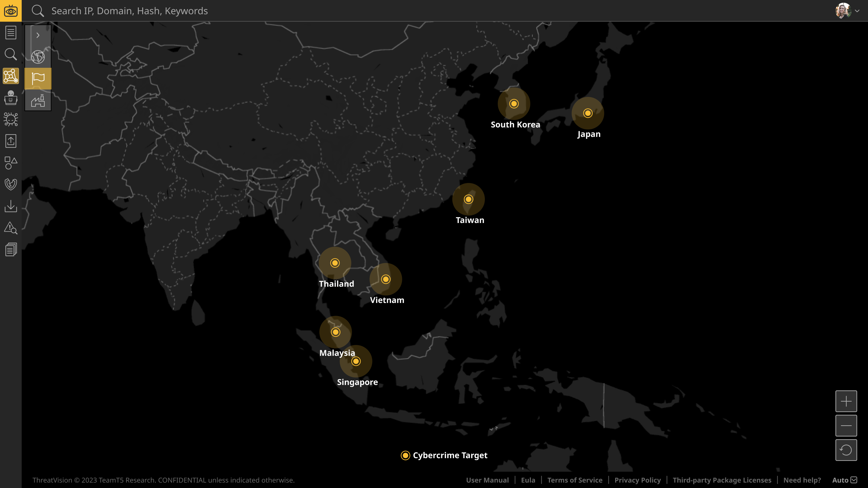Open the User Manual link

[x=487, y=480]
